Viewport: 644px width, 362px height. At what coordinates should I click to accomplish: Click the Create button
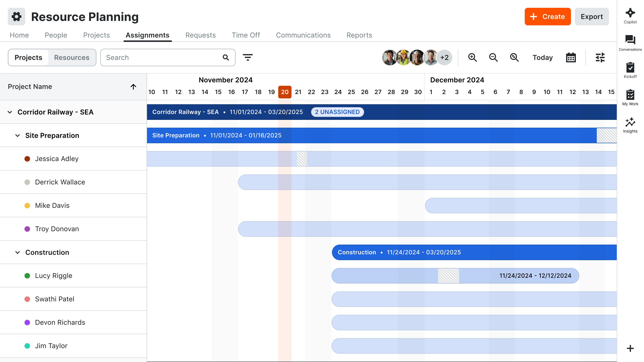(548, 17)
